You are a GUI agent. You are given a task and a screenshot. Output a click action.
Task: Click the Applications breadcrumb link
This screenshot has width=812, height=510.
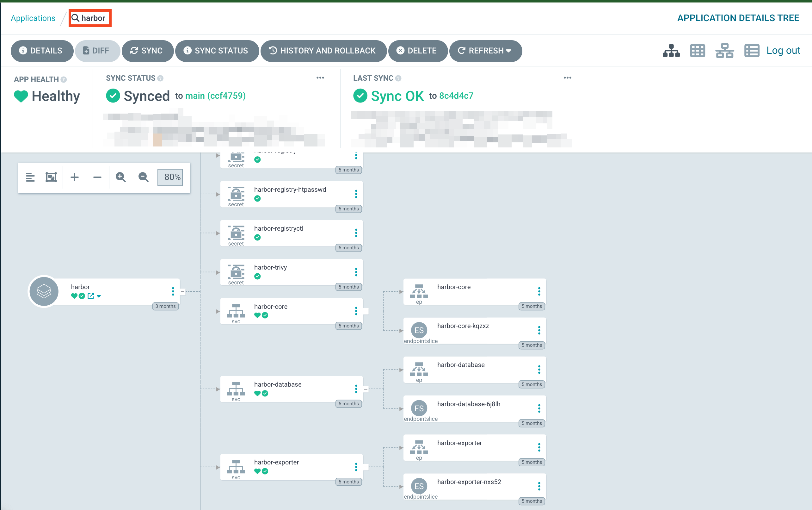33,18
